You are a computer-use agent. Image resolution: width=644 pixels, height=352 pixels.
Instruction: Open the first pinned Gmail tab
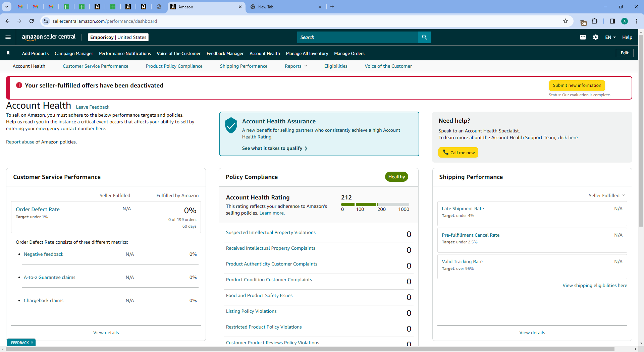(x=20, y=7)
